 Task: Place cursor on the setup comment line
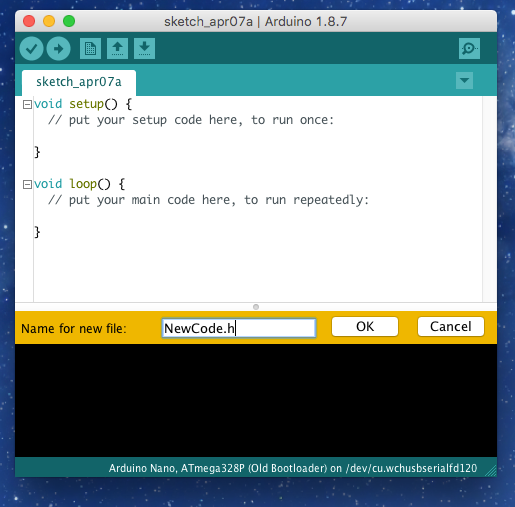pos(191,120)
